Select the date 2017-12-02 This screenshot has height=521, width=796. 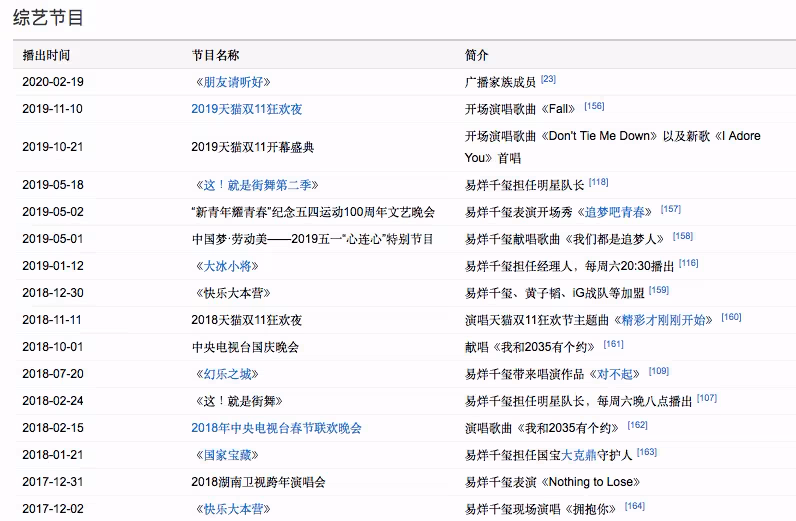53,509
